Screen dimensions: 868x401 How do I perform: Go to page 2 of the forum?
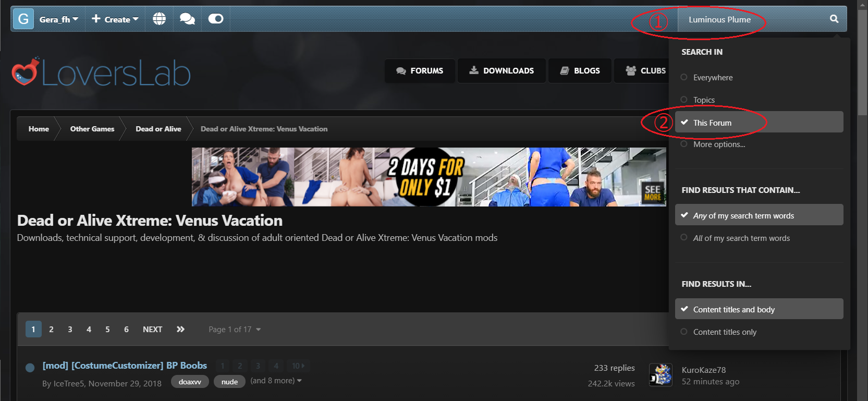point(51,329)
